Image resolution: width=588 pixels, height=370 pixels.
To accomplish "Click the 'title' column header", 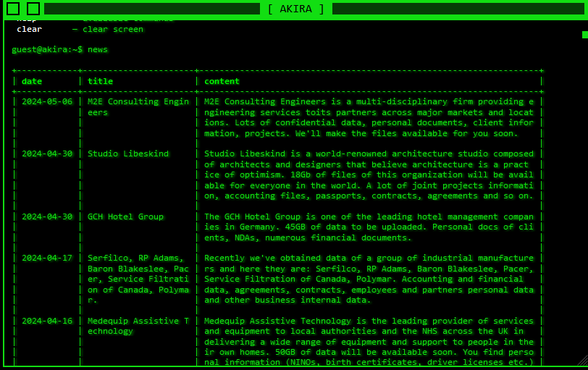I will click(100, 81).
